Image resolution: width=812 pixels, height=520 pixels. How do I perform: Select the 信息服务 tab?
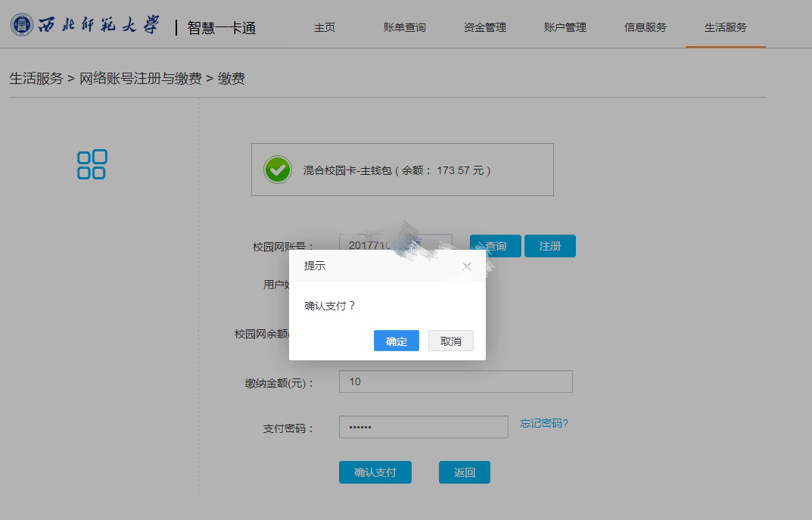click(645, 27)
